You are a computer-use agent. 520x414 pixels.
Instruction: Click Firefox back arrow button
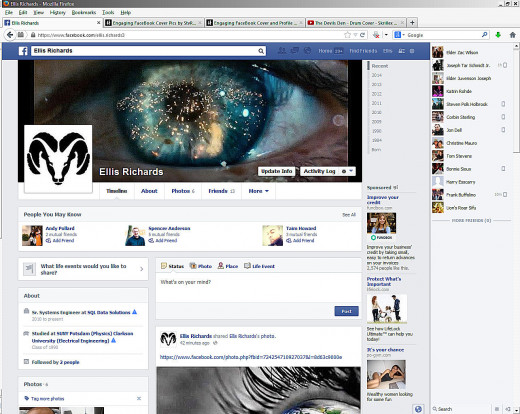[10, 35]
